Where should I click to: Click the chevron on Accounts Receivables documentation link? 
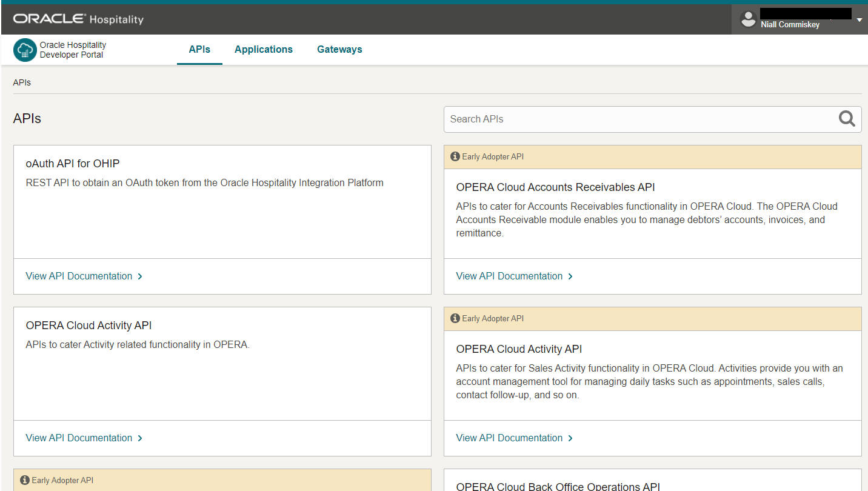tap(570, 276)
